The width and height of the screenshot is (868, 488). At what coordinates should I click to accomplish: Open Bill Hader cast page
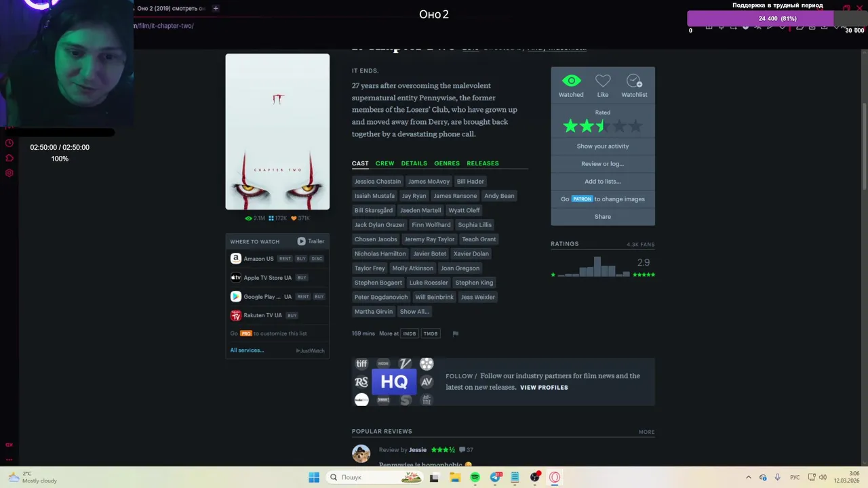pos(470,182)
